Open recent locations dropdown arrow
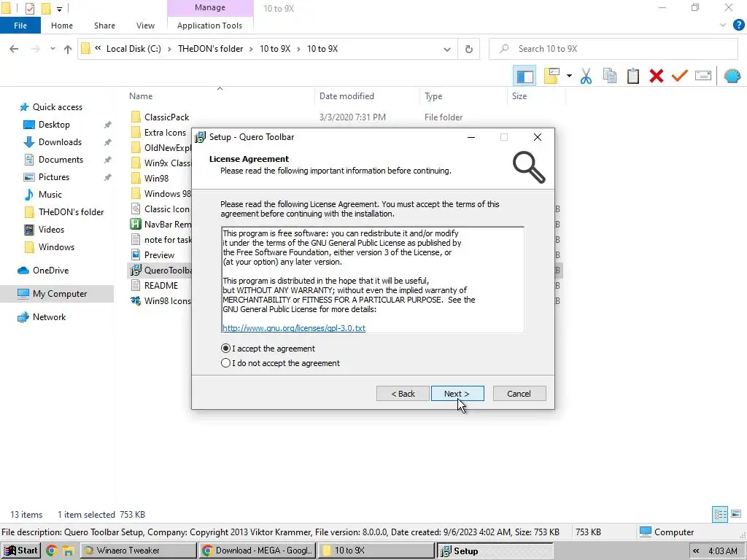 click(53, 49)
